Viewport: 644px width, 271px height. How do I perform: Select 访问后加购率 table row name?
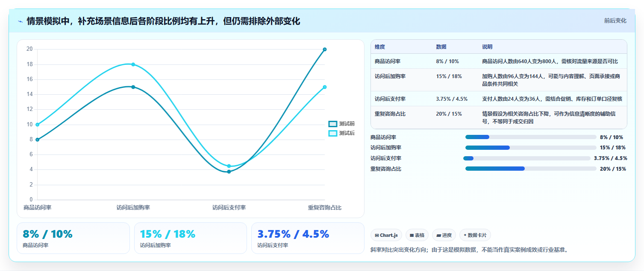[390, 76]
